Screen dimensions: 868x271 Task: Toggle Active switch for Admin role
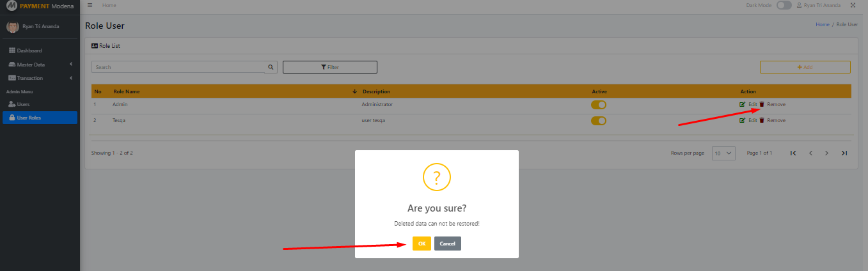point(598,105)
